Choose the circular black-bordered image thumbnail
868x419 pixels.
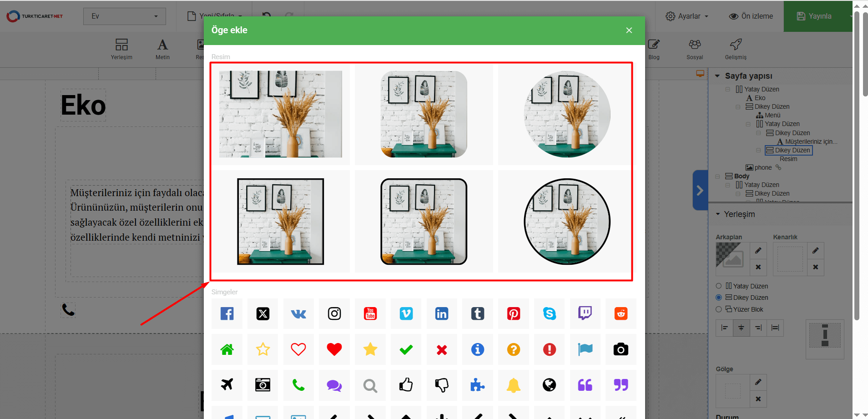tap(567, 222)
